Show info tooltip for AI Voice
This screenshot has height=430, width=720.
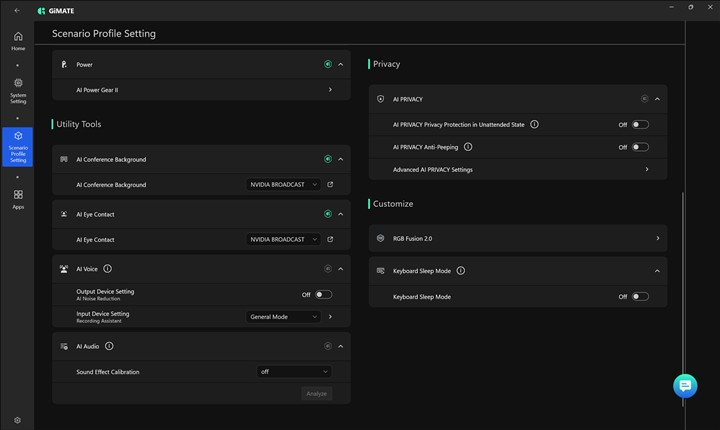tap(107, 269)
